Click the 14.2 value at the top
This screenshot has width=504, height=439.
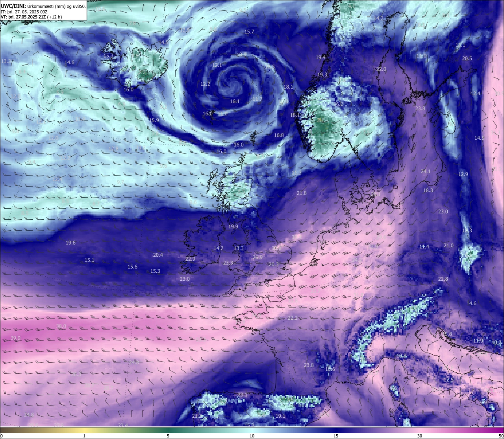pos(379,18)
